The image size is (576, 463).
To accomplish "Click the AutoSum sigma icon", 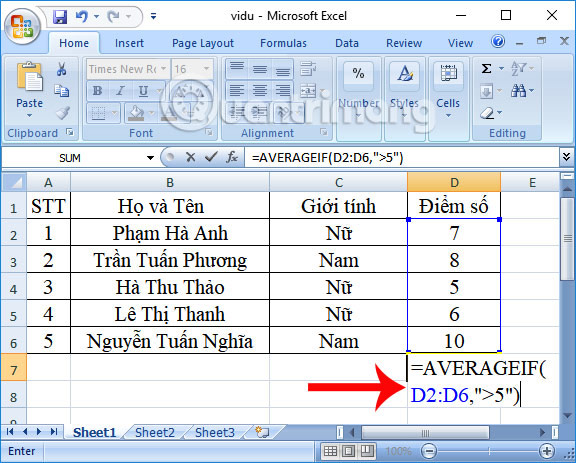I will pos(486,69).
